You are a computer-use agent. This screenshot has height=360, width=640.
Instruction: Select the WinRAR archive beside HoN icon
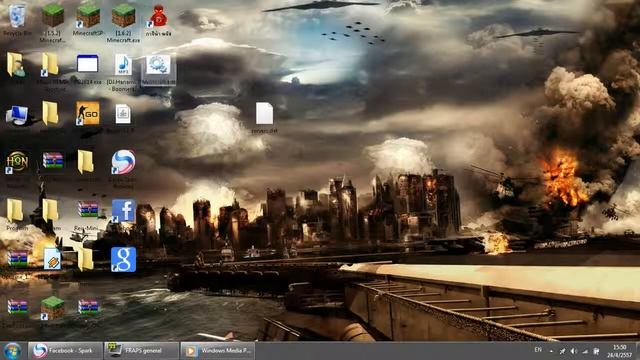click(53, 160)
